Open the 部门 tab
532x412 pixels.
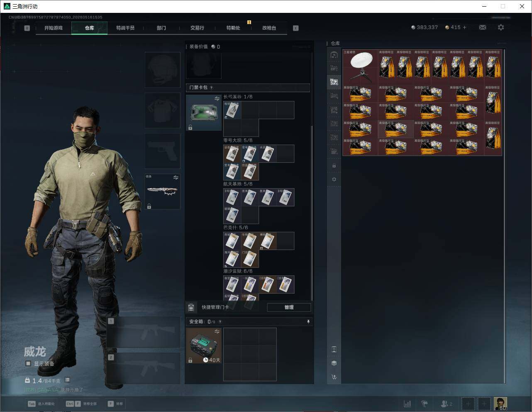pos(161,28)
